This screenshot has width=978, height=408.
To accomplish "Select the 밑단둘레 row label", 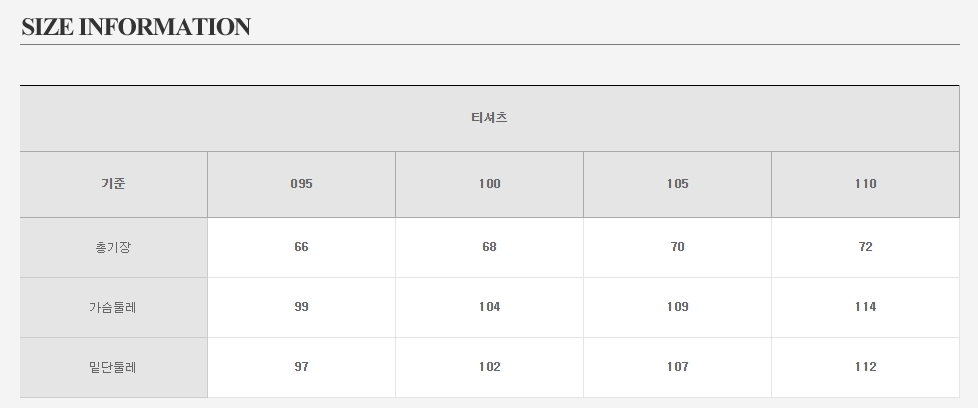I will (x=113, y=367).
